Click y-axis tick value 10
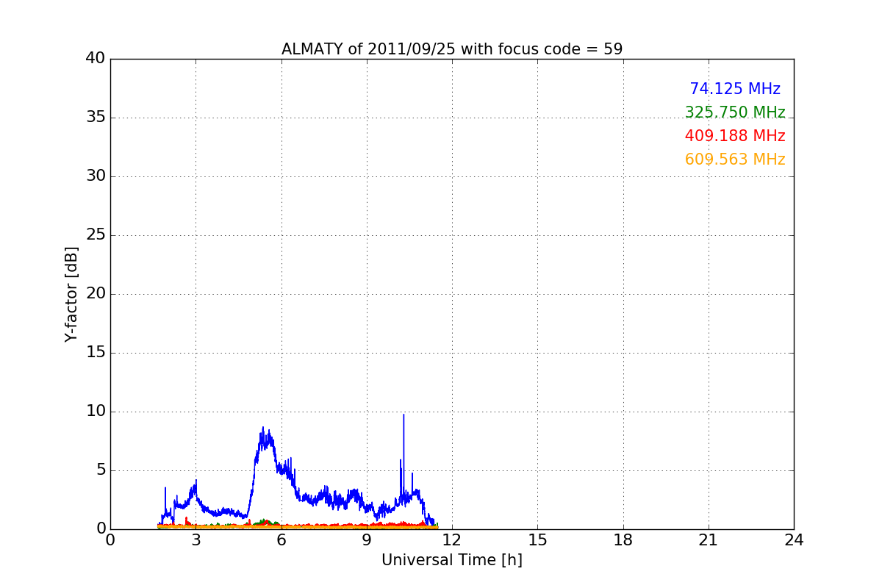The image size is (882, 588). pyautogui.click(x=96, y=412)
